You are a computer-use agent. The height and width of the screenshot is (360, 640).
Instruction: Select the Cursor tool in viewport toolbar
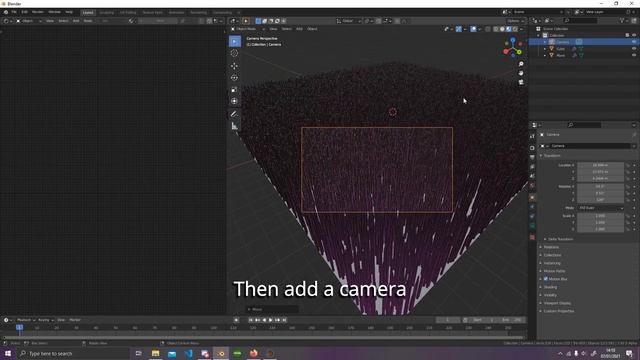pos(234,53)
